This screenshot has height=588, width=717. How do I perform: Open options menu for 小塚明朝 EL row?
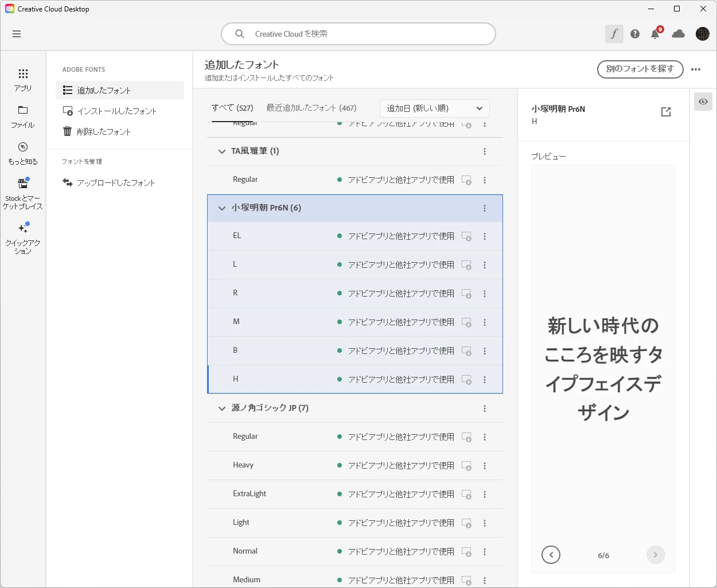click(485, 236)
